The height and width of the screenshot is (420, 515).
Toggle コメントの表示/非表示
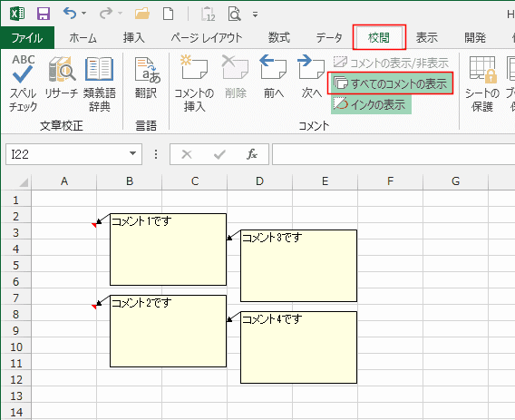(x=391, y=63)
